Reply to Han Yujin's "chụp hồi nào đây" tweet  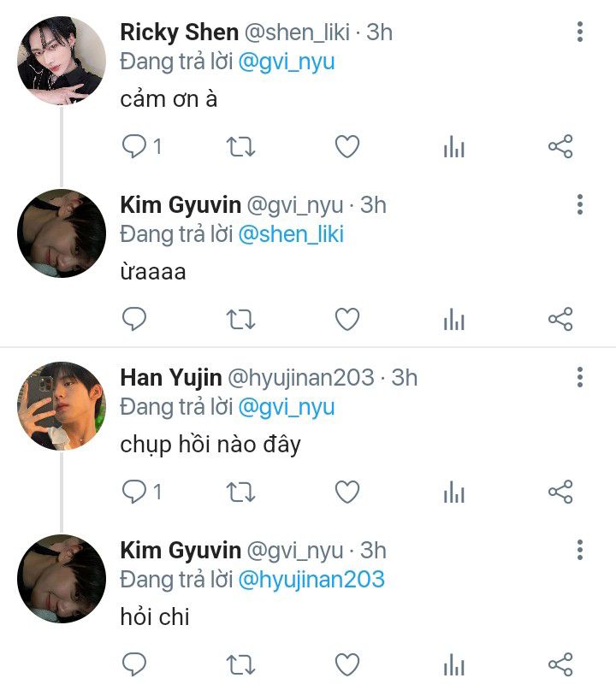coord(134,492)
